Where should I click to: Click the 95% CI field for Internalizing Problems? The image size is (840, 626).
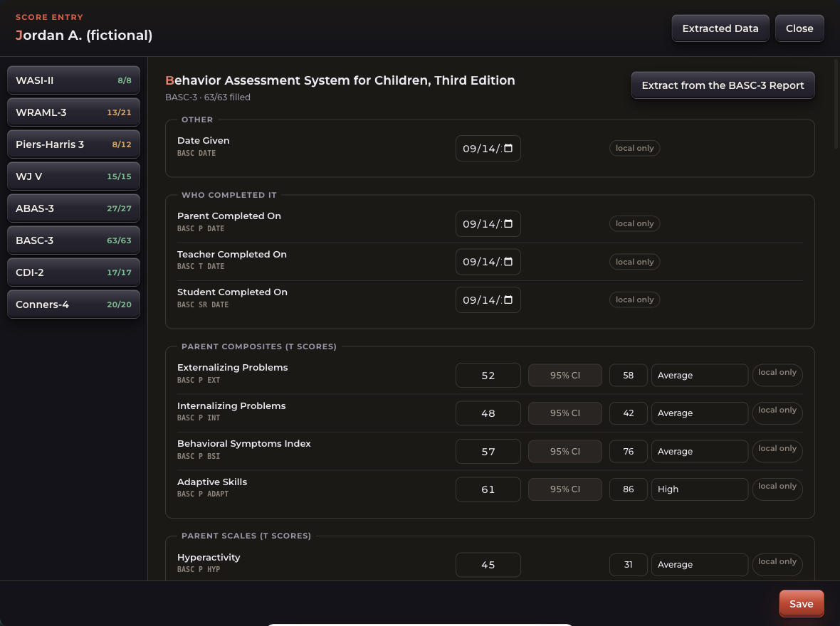pyautogui.click(x=565, y=413)
